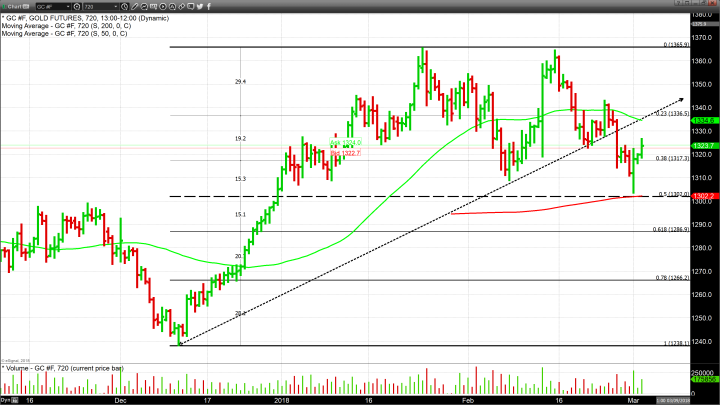Image resolution: width=720 pixels, height=405 pixels.
Task: Select the Moving Average (S, 200, 0, C) study label
Action: (65, 26)
